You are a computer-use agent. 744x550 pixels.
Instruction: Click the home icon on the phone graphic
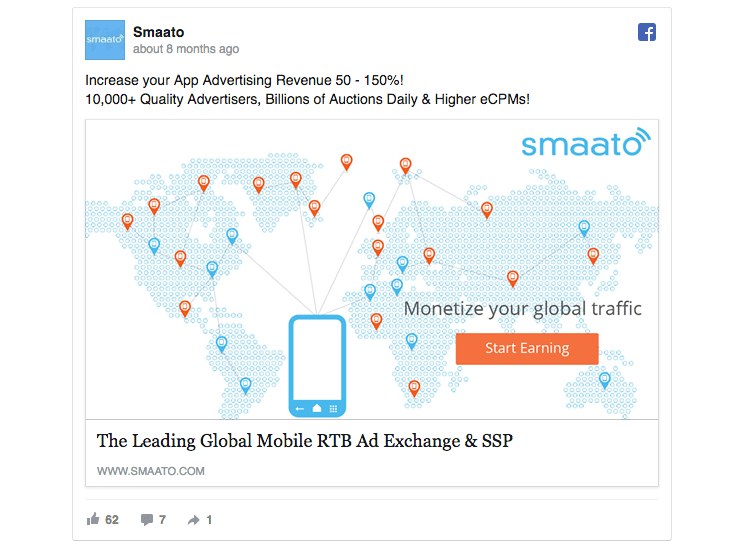(x=317, y=408)
